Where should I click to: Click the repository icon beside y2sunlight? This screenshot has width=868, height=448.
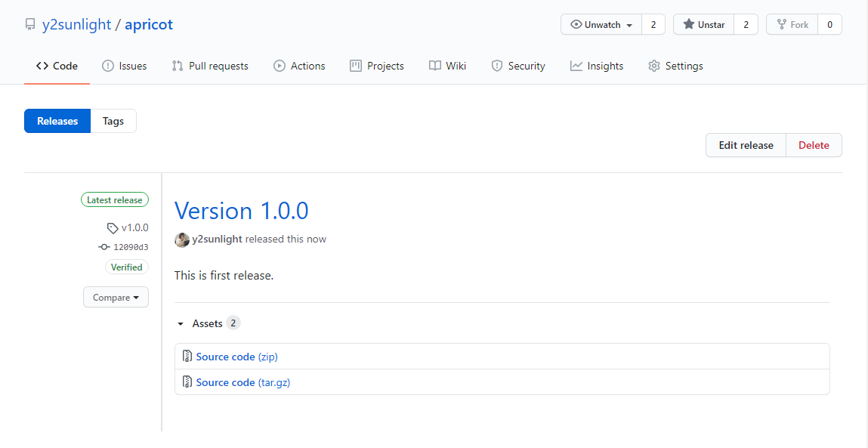[30, 25]
